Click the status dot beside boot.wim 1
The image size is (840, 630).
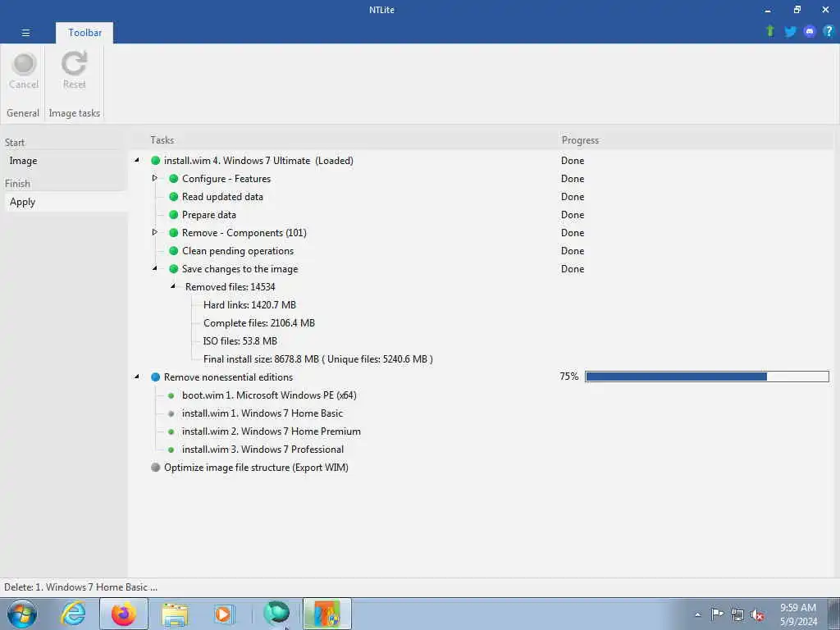[171, 396]
